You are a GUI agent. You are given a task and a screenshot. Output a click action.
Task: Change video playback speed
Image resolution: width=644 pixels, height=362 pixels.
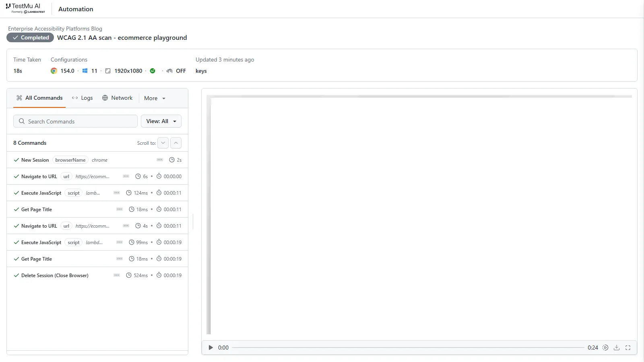tap(605, 348)
